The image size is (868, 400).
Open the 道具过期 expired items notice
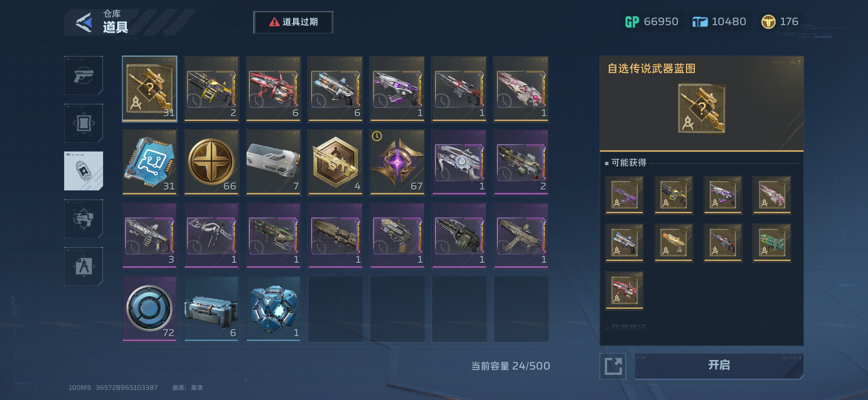[293, 22]
